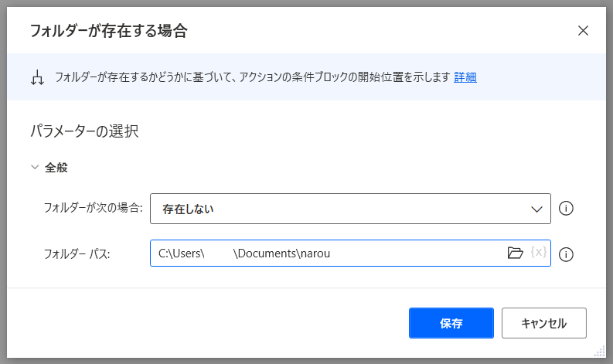The image size is (613, 364).
Task: Show info for folder path field
Action: pyautogui.click(x=566, y=254)
